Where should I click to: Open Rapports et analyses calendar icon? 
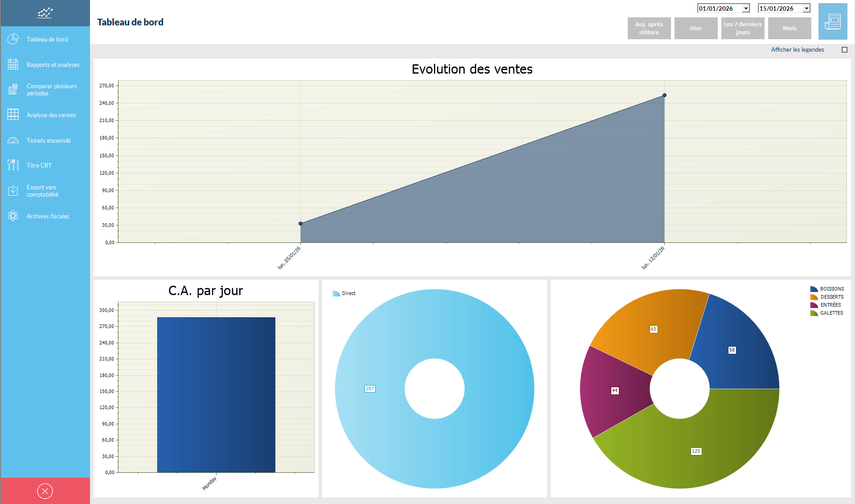tap(13, 65)
